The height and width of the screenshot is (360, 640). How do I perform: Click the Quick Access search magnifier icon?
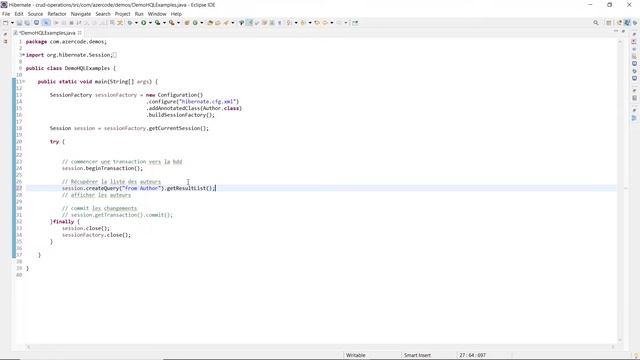coord(596,23)
